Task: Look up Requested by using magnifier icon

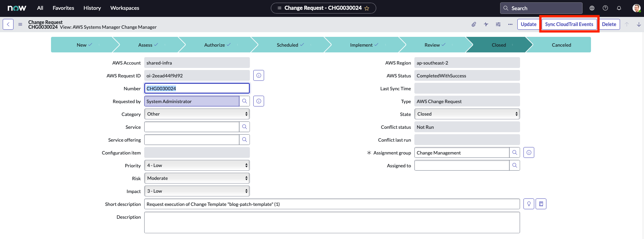Action: coord(244,101)
